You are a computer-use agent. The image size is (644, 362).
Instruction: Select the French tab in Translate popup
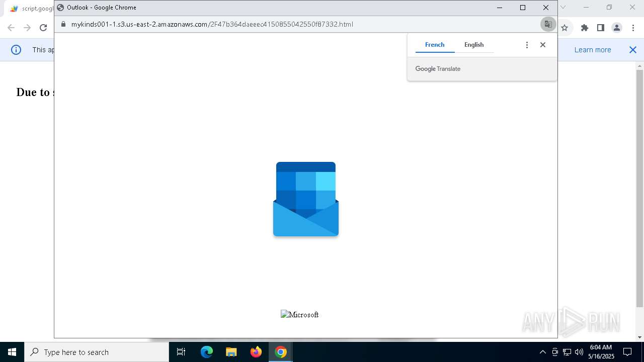pyautogui.click(x=435, y=45)
